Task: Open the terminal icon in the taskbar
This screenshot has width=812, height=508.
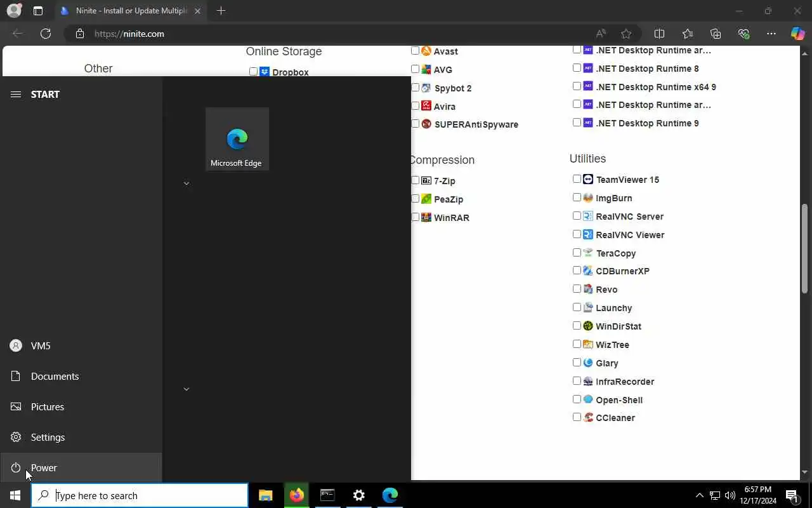Action: pos(327,495)
